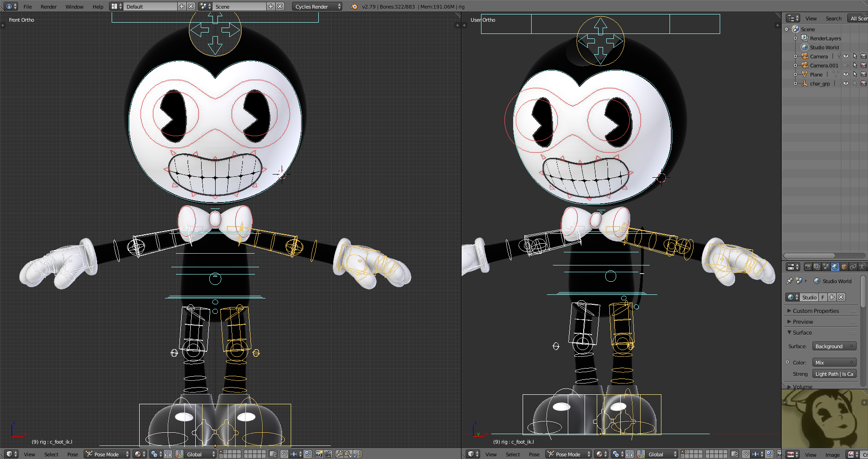868x459 pixels.
Task: Open right viewport Select menu
Action: pyautogui.click(x=513, y=454)
